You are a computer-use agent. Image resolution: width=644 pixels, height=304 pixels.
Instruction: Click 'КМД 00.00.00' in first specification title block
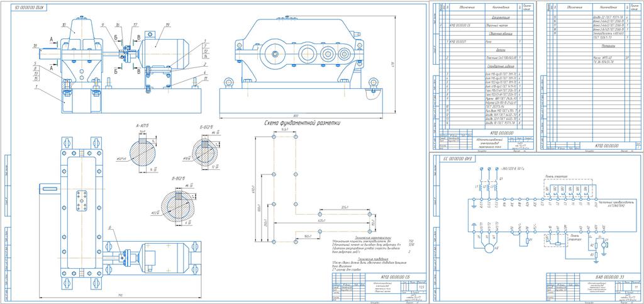tap(502, 133)
